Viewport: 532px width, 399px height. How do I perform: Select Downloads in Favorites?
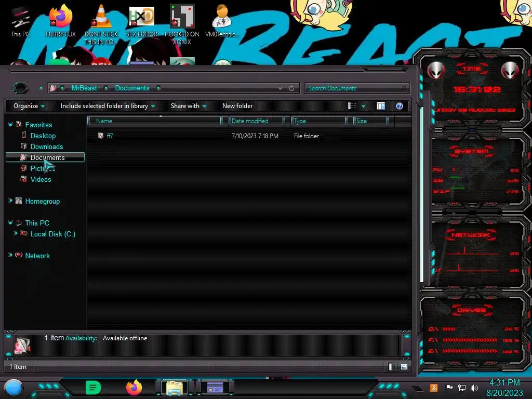[46, 147]
